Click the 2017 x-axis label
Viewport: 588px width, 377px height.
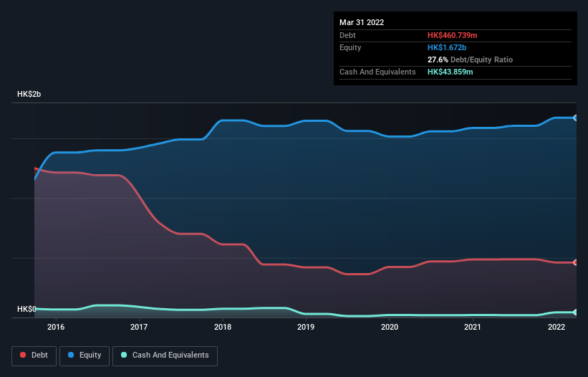point(139,327)
